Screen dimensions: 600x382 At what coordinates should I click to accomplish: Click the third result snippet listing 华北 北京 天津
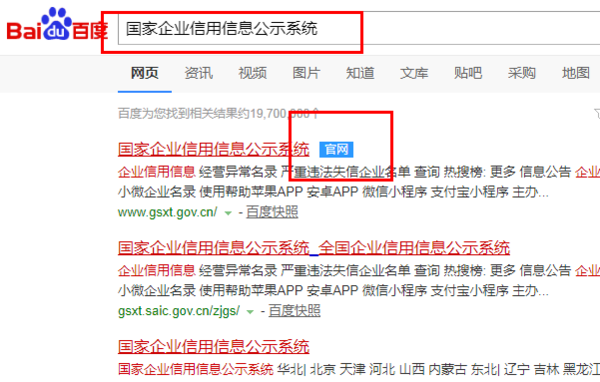pos(359,369)
